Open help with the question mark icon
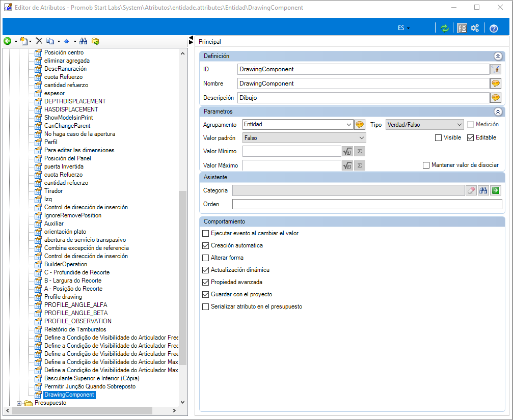Screen dimensions: 513x420 [x=494, y=29]
